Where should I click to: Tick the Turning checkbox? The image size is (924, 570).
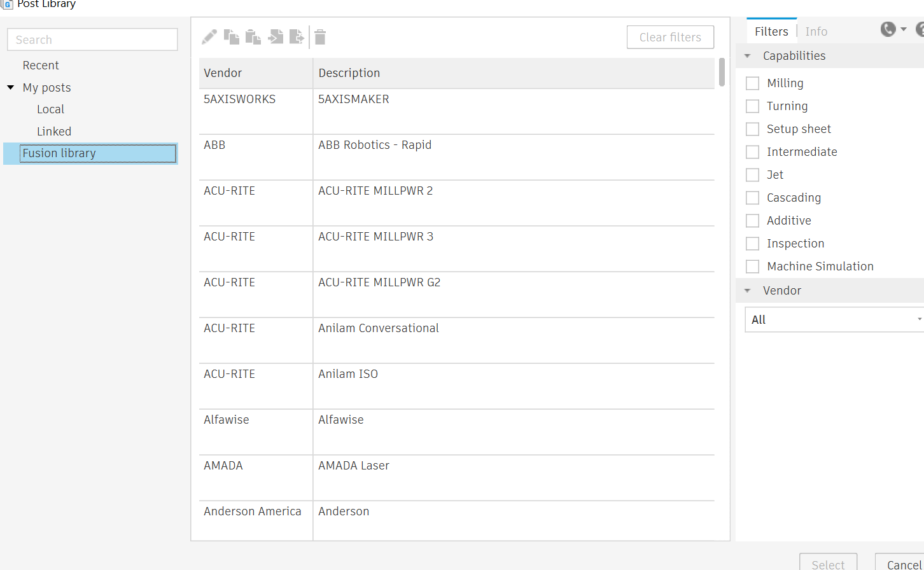752,106
